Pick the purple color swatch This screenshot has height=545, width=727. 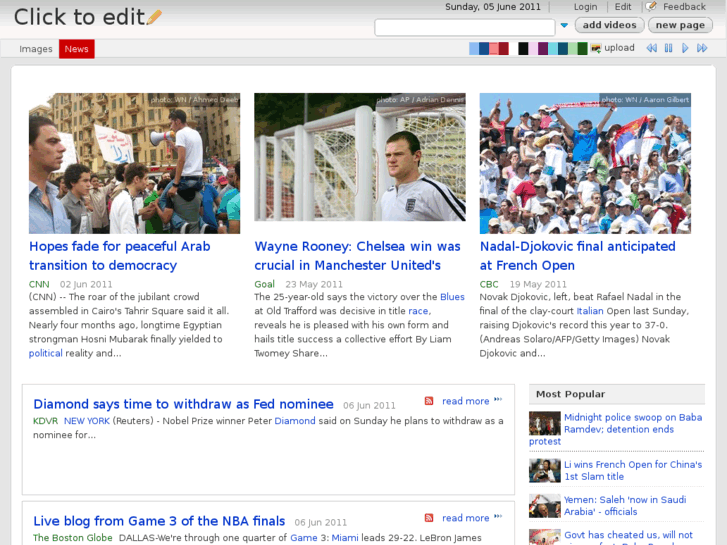(x=543, y=48)
